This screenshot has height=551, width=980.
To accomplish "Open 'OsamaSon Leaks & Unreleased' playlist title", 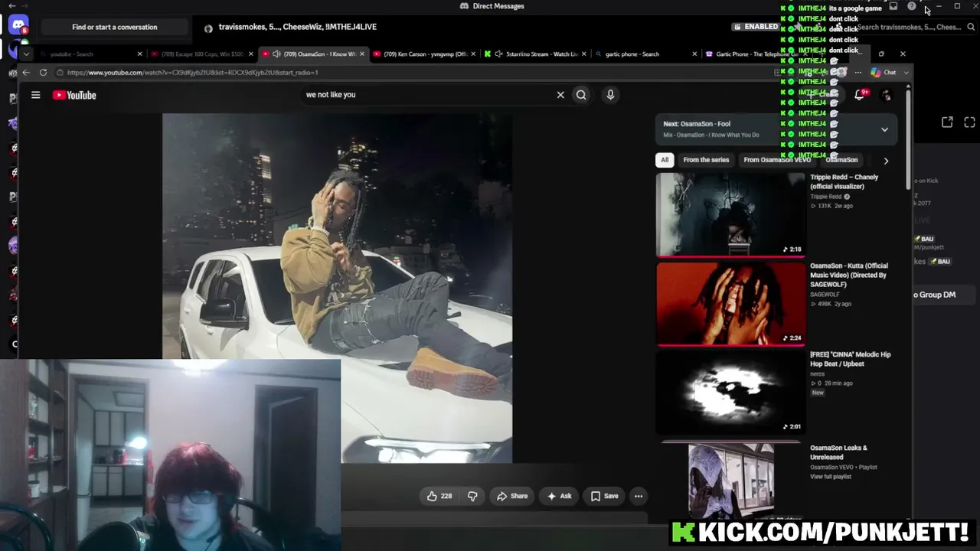I will tap(838, 452).
